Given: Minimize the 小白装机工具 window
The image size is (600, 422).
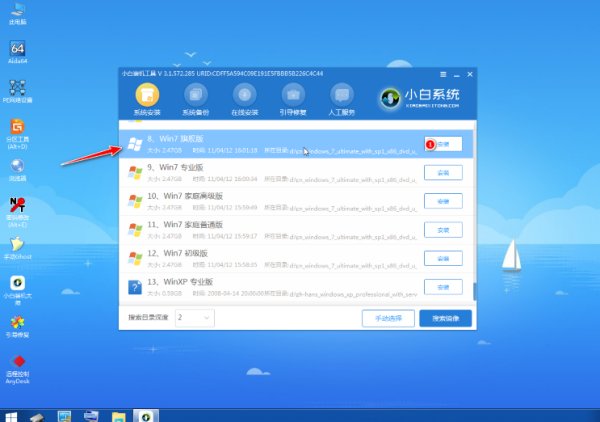Looking at the screenshot, I should [x=457, y=75].
